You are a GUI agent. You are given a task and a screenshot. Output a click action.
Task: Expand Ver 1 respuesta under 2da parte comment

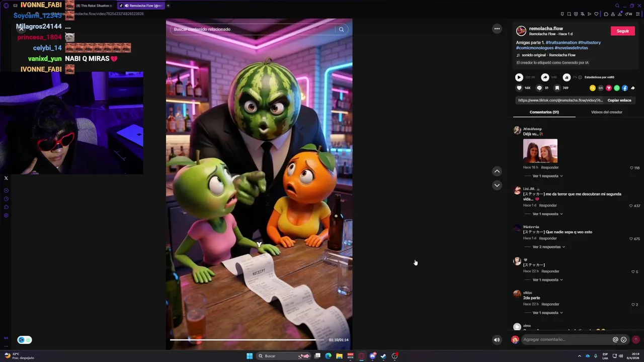pos(547,313)
